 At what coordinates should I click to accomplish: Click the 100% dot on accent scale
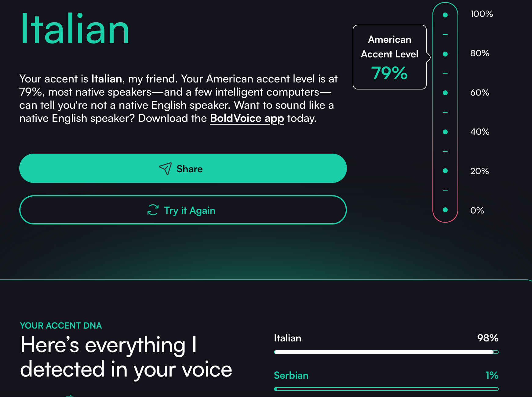coord(445,15)
